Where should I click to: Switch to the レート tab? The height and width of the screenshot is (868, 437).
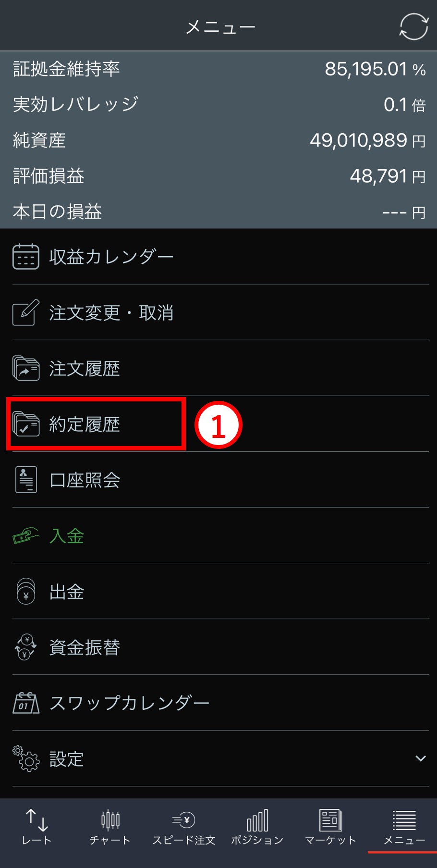36,827
